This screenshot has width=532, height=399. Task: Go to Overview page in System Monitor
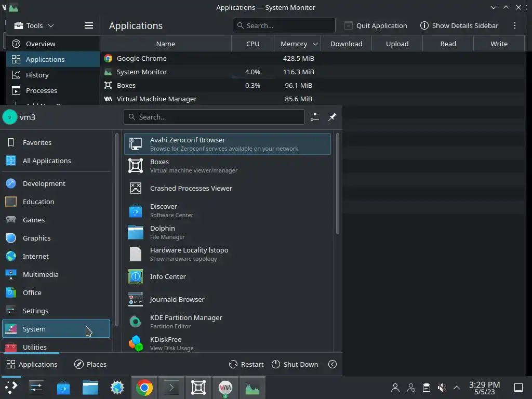point(53,44)
